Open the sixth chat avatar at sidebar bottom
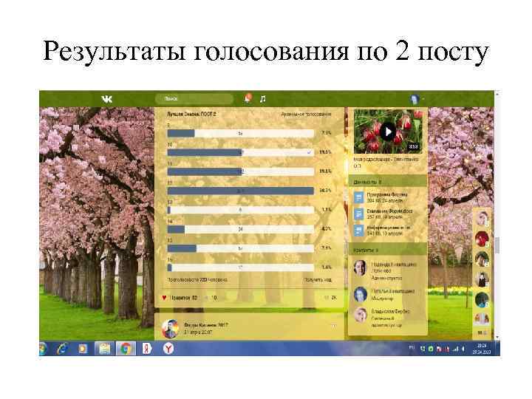 [482, 320]
